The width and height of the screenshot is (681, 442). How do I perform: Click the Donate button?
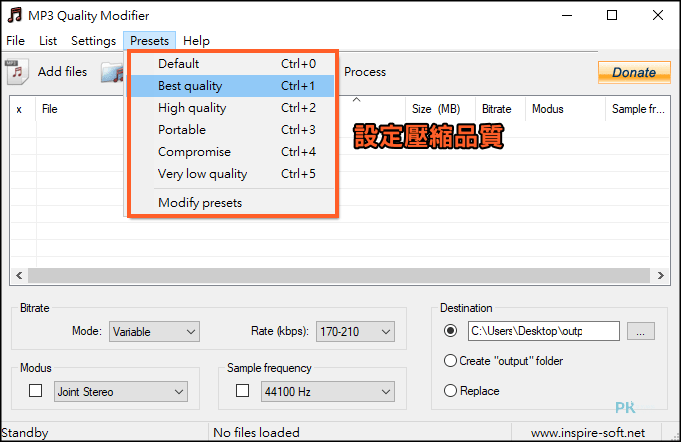[x=634, y=72]
